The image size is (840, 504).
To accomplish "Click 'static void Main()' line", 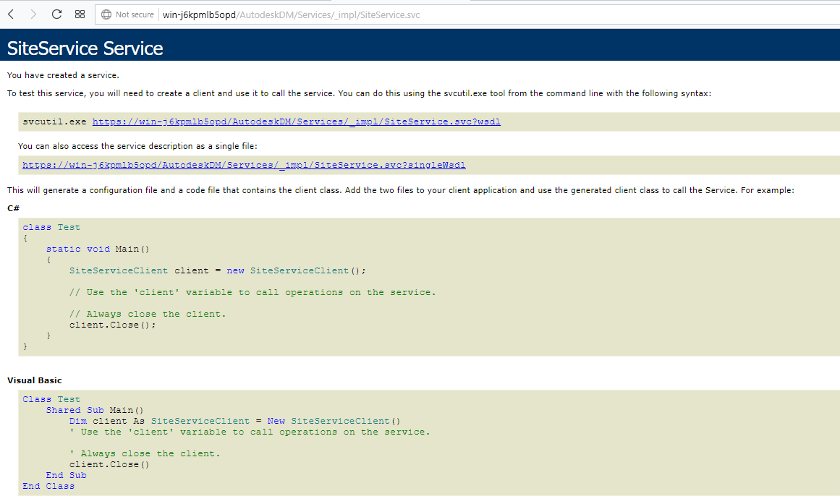I will (98, 249).
